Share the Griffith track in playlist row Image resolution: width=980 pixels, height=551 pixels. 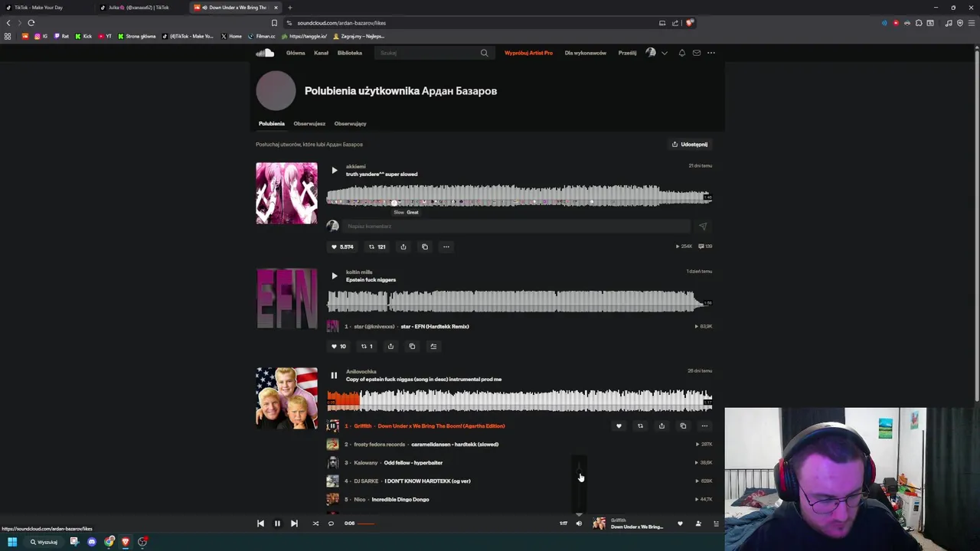tap(661, 425)
